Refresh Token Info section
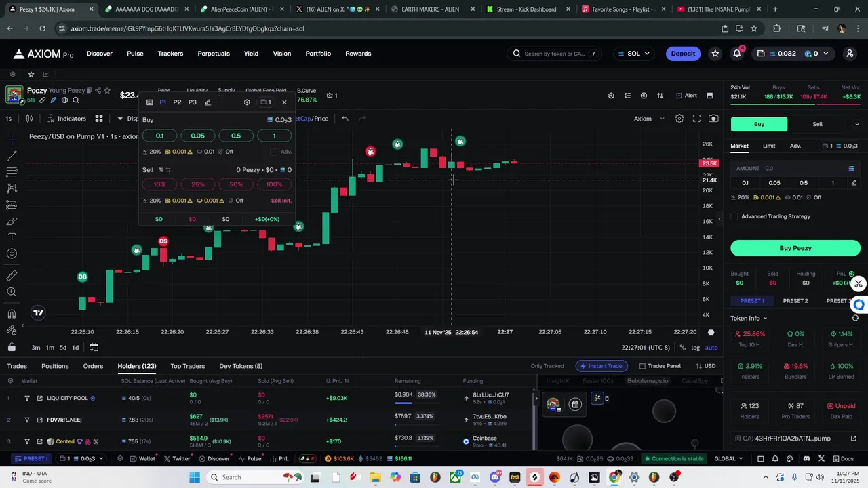Image resolution: width=868 pixels, height=488 pixels. [855, 318]
